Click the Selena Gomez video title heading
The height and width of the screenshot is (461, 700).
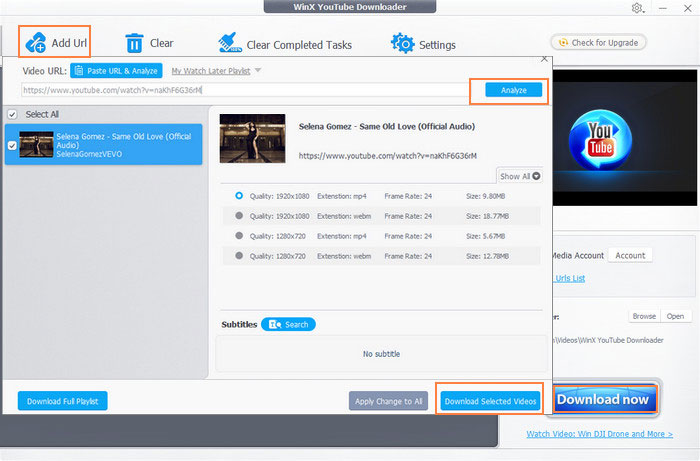(x=387, y=126)
